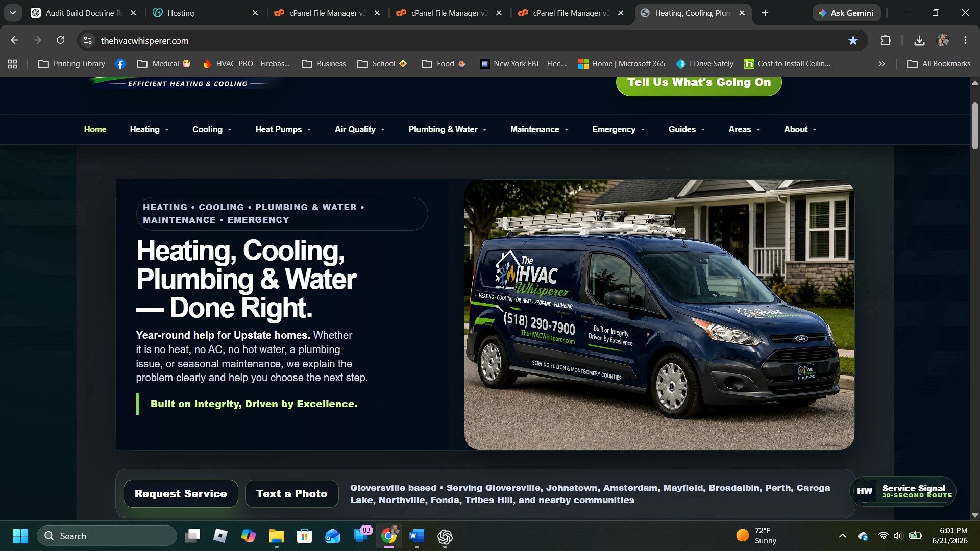The height and width of the screenshot is (551, 980).
Task: Open the Extensions puzzle icon
Action: click(x=886, y=40)
